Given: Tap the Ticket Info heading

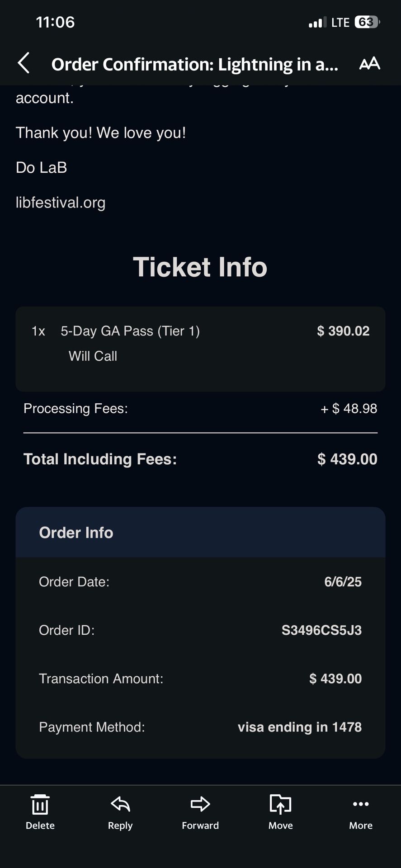Looking at the screenshot, I should [200, 267].
